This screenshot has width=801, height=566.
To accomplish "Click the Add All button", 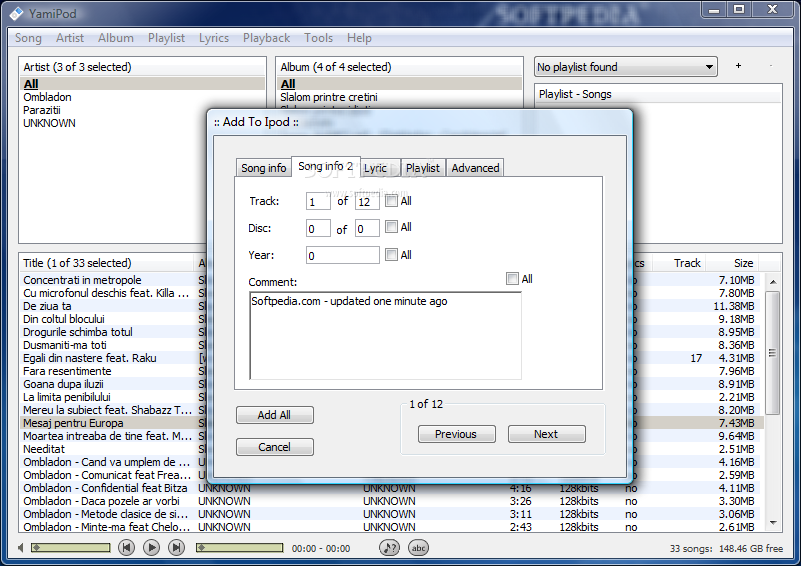I will [x=274, y=415].
